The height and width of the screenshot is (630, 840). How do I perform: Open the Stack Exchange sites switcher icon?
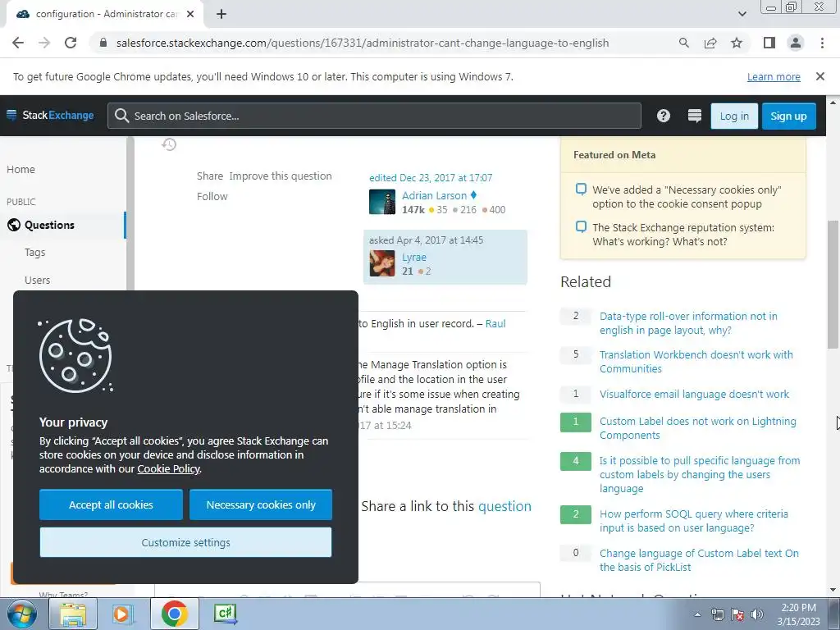point(694,116)
